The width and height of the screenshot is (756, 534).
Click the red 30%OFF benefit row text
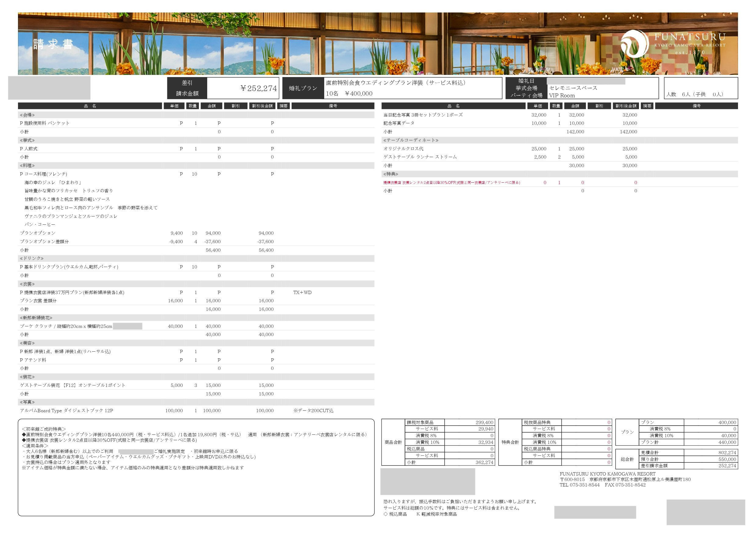click(452, 183)
